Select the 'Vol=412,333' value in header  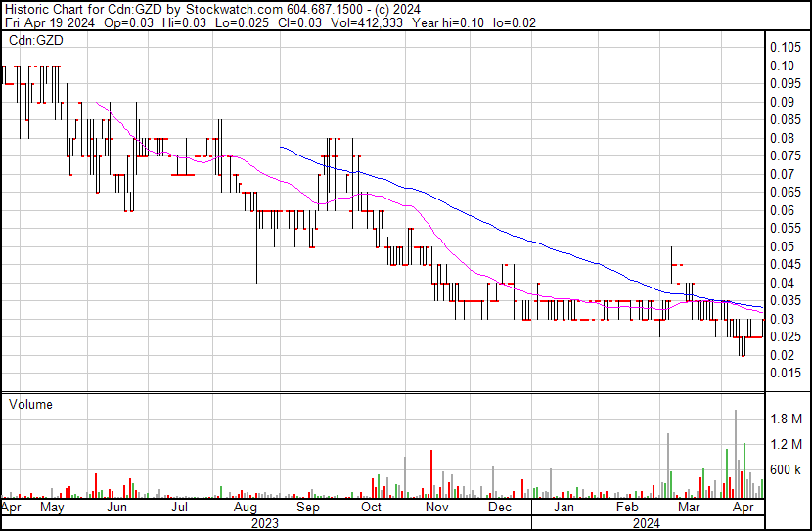pos(369,22)
